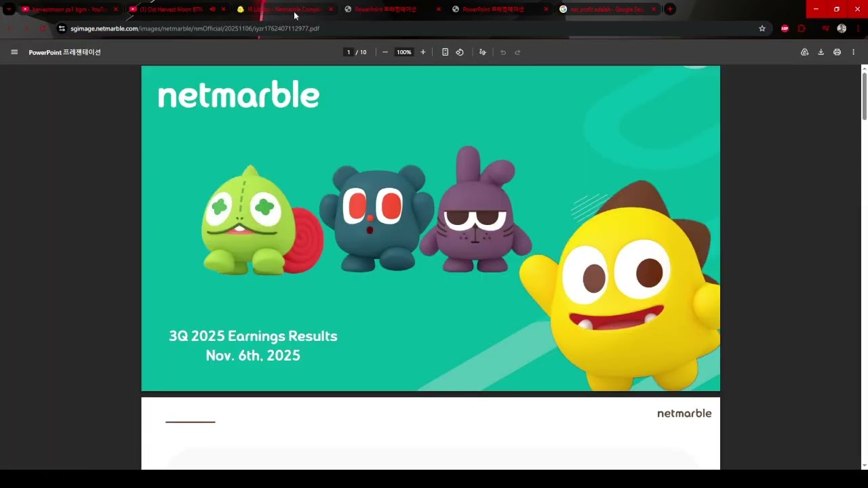Restore down the Chrome window
The height and width of the screenshot is (488, 868).
point(837,9)
